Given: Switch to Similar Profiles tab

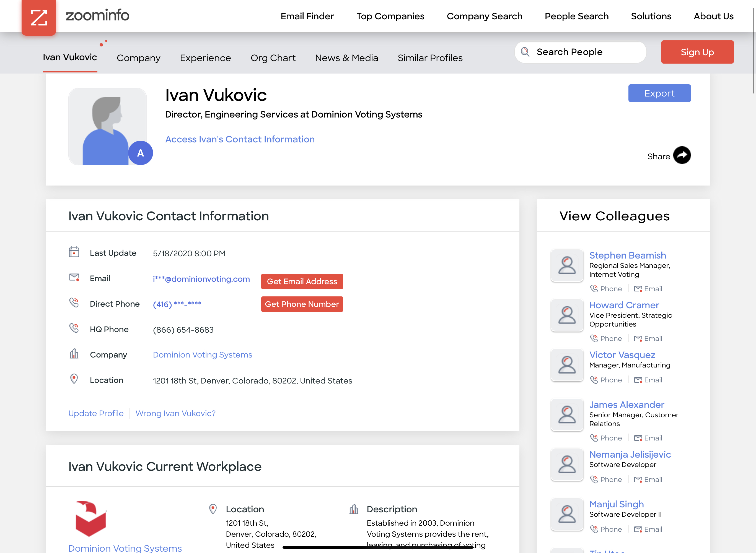Looking at the screenshot, I should 430,58.
